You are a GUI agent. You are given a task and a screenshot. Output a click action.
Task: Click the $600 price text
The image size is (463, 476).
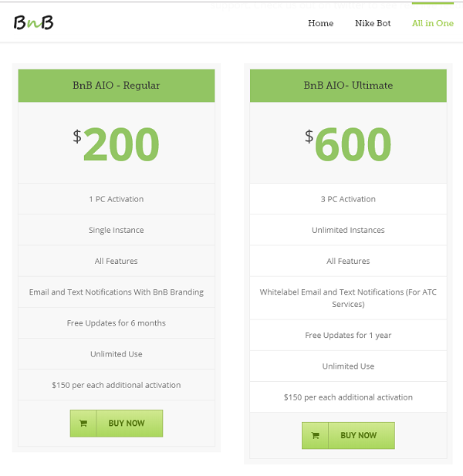348,143
